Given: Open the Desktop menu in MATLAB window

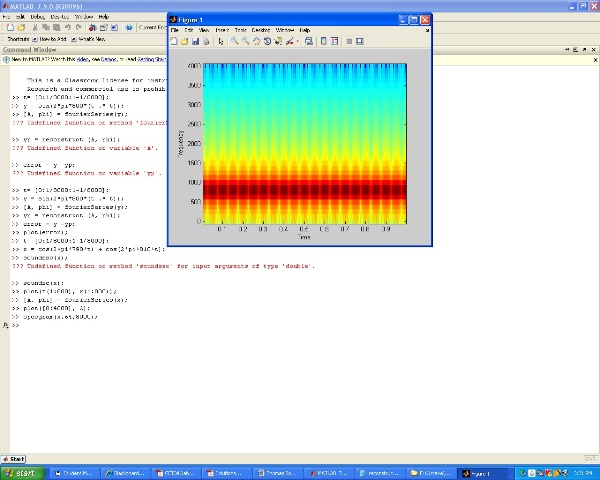Looking at the screenshot, I should (58, 17).
